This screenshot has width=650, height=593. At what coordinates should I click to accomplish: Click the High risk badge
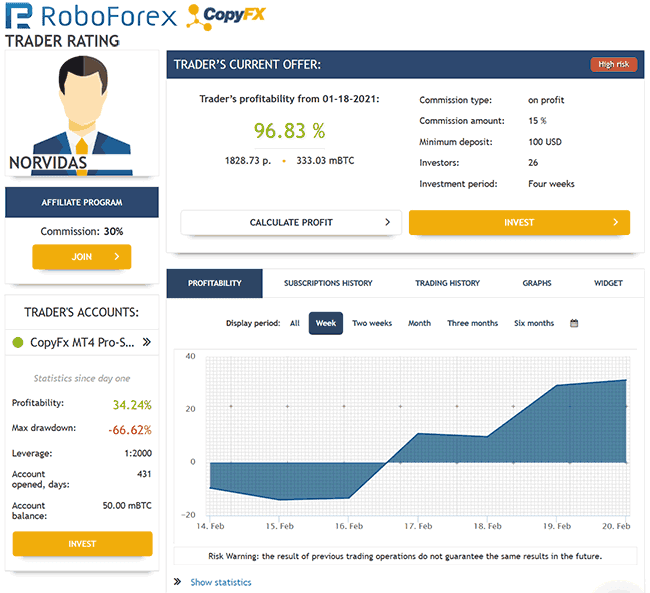coord(614,64)
